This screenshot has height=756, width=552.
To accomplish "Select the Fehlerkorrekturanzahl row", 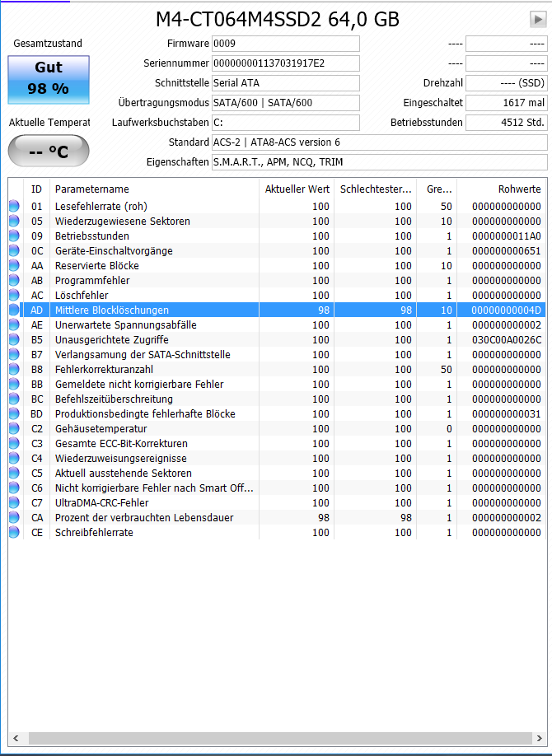I will tap(277, 369).
